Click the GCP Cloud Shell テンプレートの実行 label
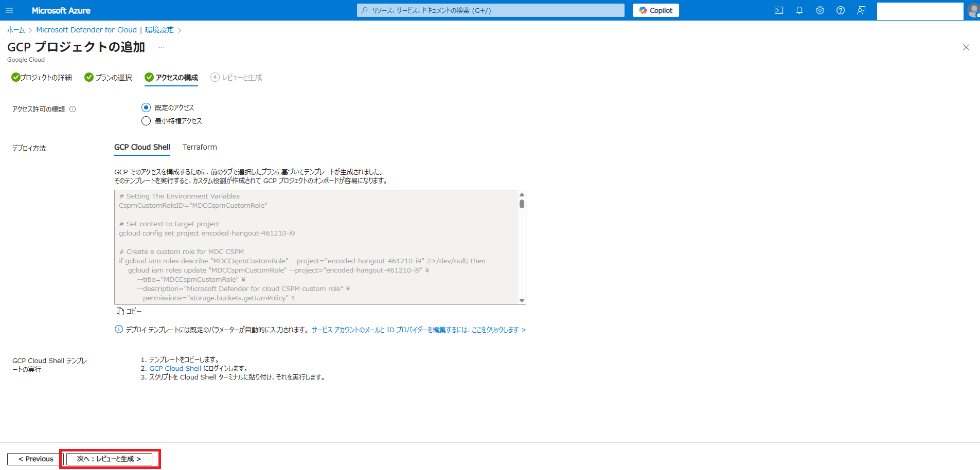 [x=49, y=365]
